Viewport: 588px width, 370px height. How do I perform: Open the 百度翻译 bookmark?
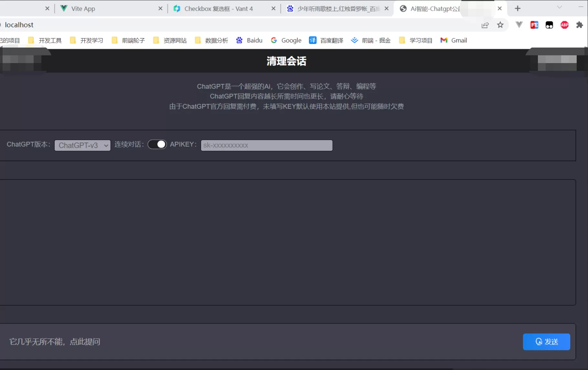pyautogui.click(x=326, y=40)
